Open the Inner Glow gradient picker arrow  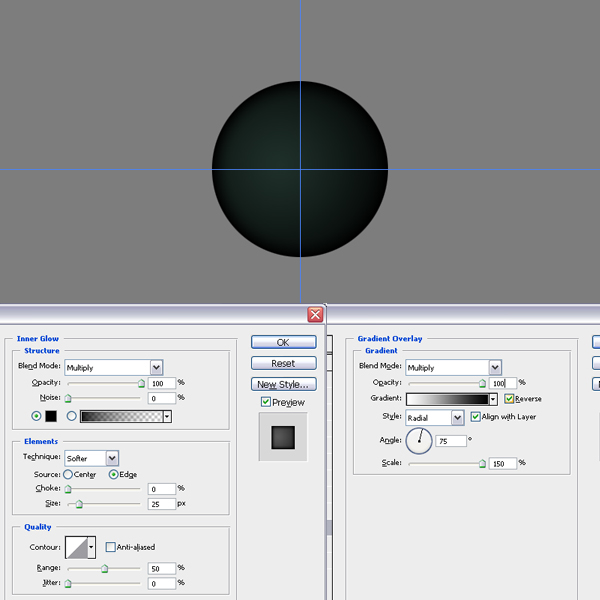coord(167,416)
